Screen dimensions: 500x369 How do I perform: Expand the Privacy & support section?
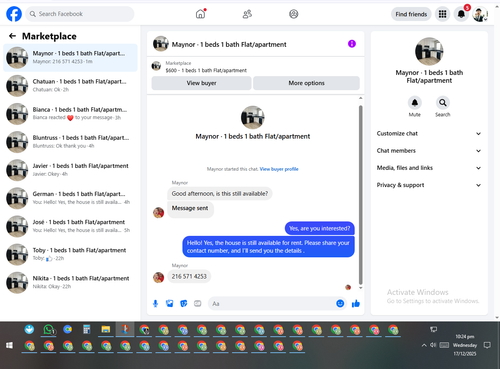click(429, 185)
